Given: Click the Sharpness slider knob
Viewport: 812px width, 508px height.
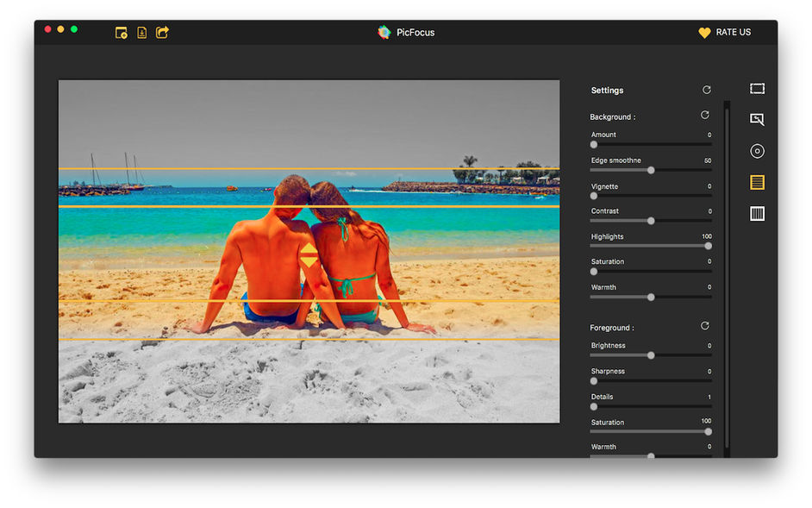Looking at the screenshot, I should coord(594,381).
